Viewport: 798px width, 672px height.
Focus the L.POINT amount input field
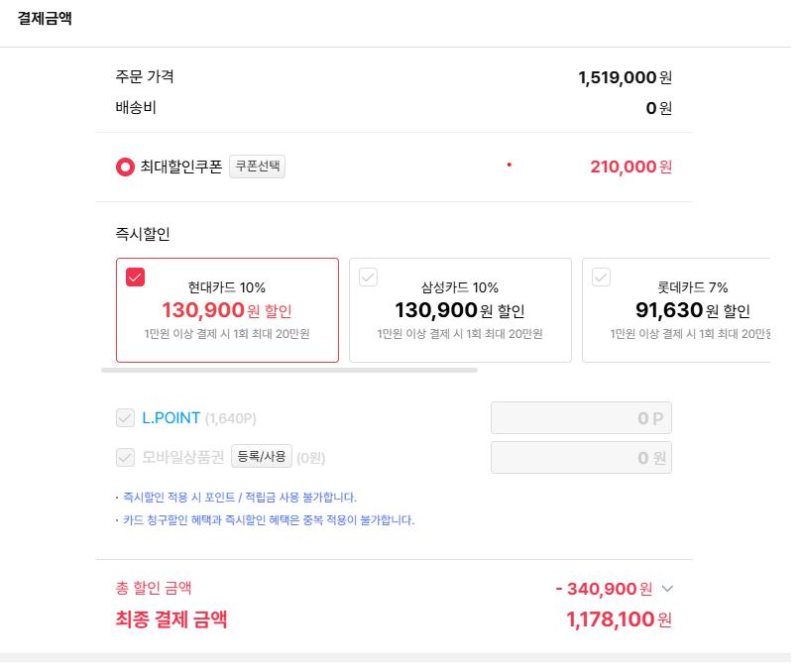pos(581,418)
